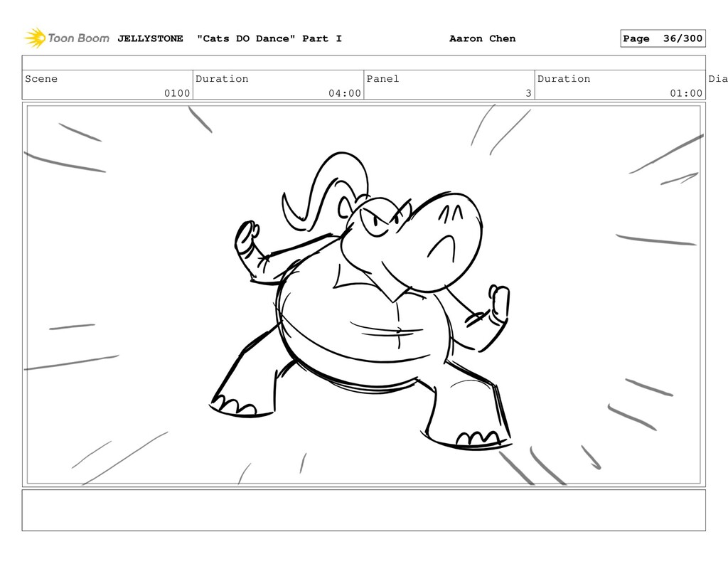Click the Scene label
The height and width of the screenshot is (564, 728).
coord(41,78)
